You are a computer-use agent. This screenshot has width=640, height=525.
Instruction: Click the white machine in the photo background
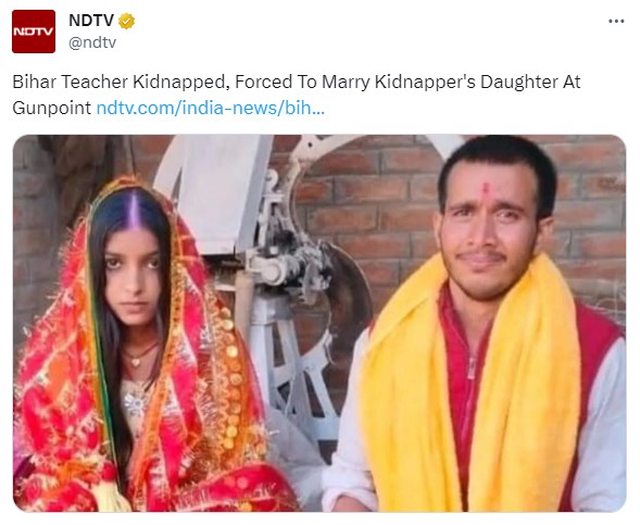pos(260,260)
